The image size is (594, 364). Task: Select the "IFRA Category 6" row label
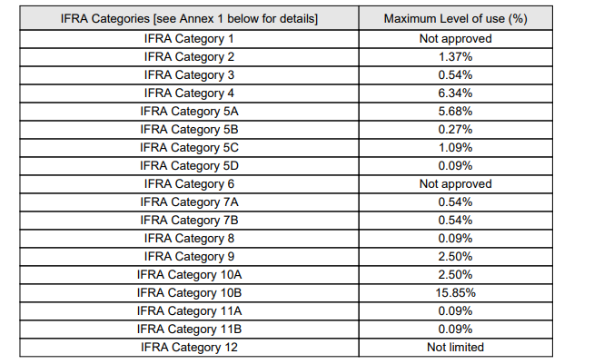[189, 184]
